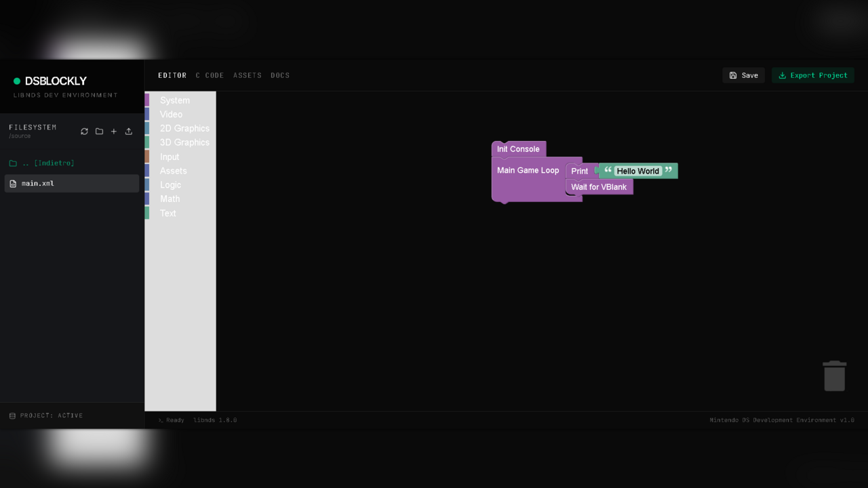Image resolution: width=868 pixels, height=488 pixels.
Task: Click the Export Project button
Action: [812, 75]
